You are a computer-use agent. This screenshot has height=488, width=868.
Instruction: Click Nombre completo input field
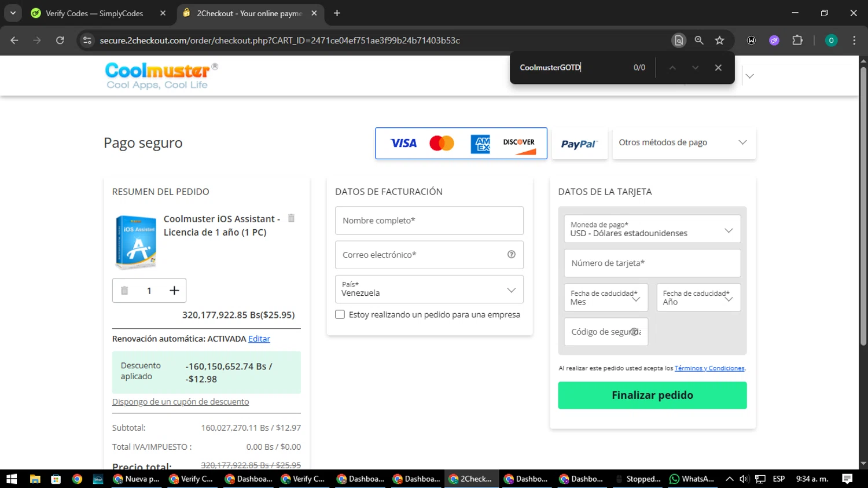429,221
